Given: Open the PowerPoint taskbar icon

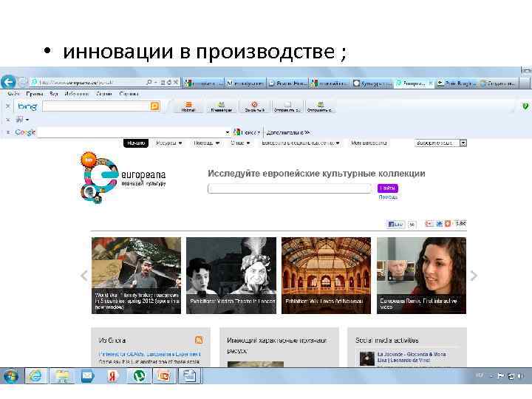Looking at the screenshot, I should tap(164, 376).
